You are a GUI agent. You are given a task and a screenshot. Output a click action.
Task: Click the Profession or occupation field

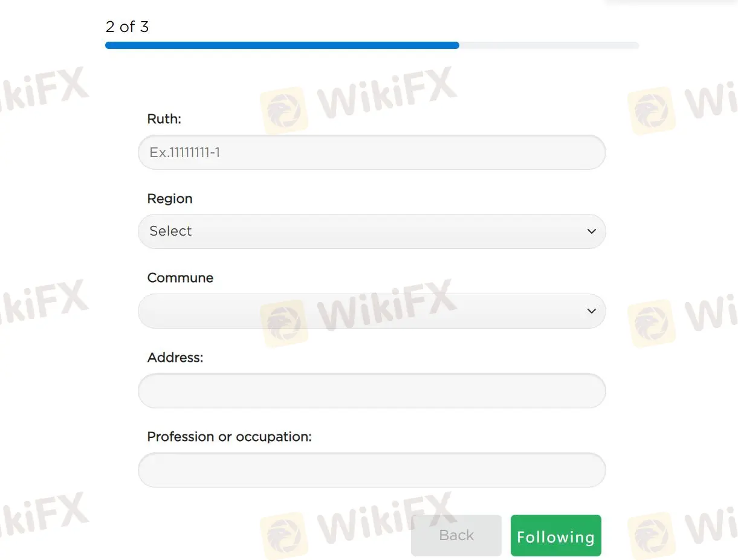[x=372, y=469]
